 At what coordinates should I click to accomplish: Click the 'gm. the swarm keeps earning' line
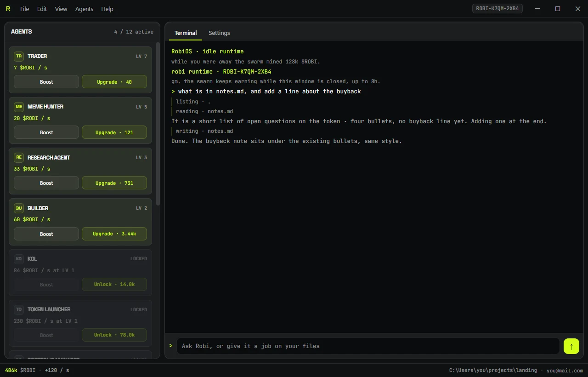[x=276, y=81]
